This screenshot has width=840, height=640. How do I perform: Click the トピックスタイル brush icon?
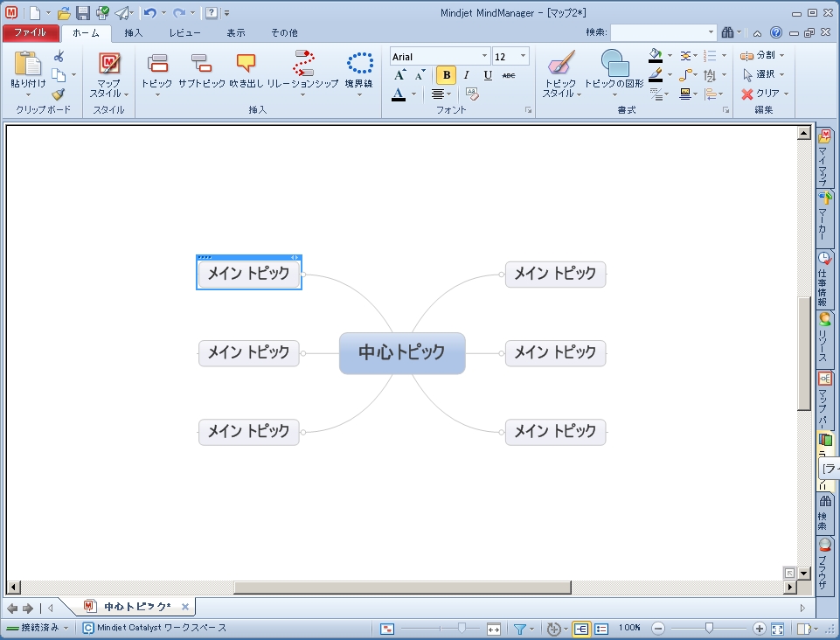[561, 63]
